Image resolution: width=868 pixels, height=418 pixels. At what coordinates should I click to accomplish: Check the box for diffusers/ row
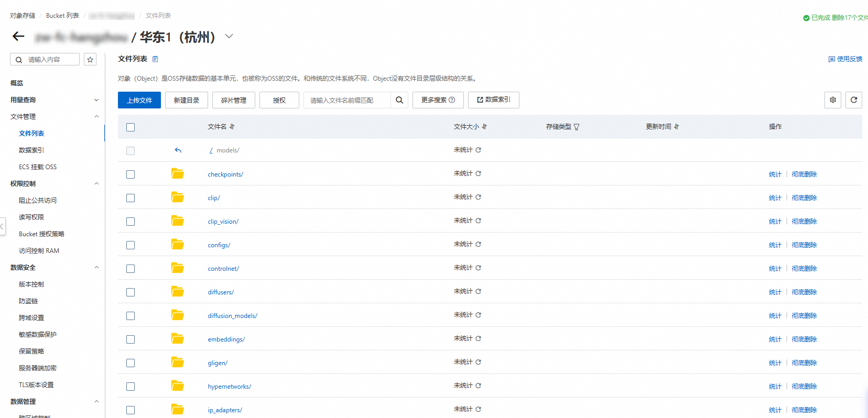(131, 292)
